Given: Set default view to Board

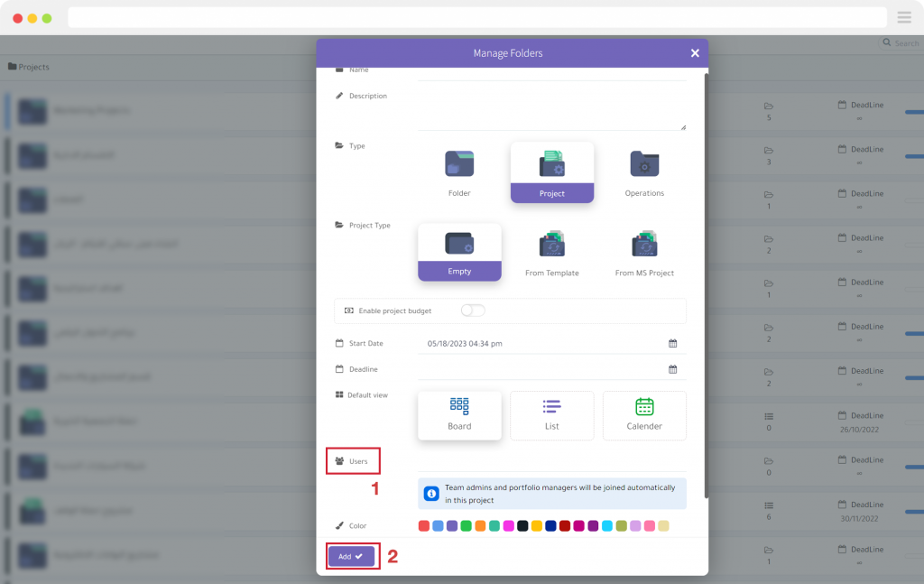Looking at the screenshot, I should point(459,415).
